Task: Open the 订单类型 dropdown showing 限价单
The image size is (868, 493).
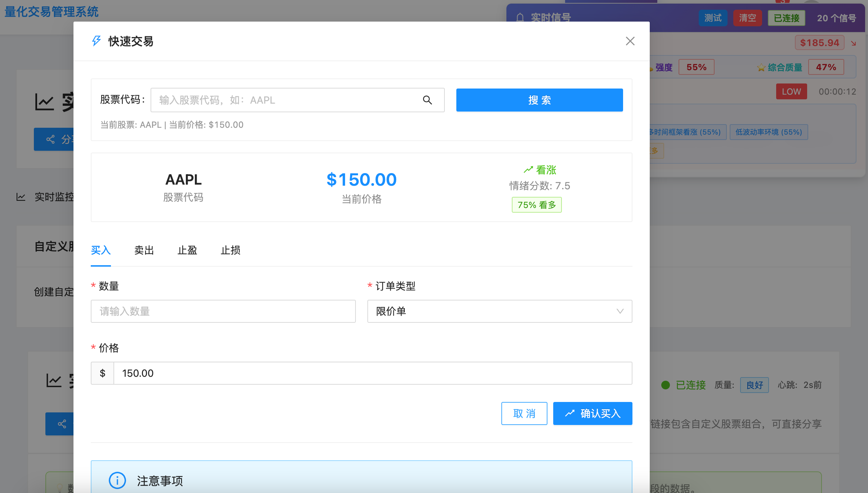Action: 500,311
